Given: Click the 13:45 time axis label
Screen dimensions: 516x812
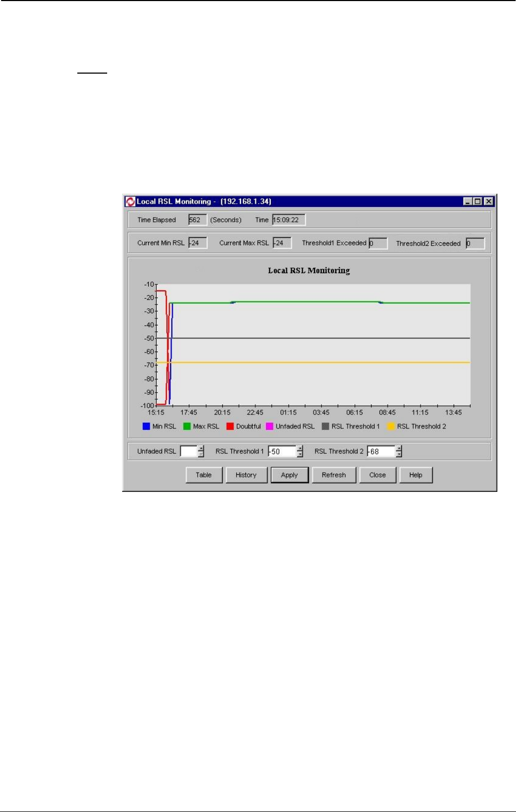Looking at the screenshot, I should coord(454,412).
